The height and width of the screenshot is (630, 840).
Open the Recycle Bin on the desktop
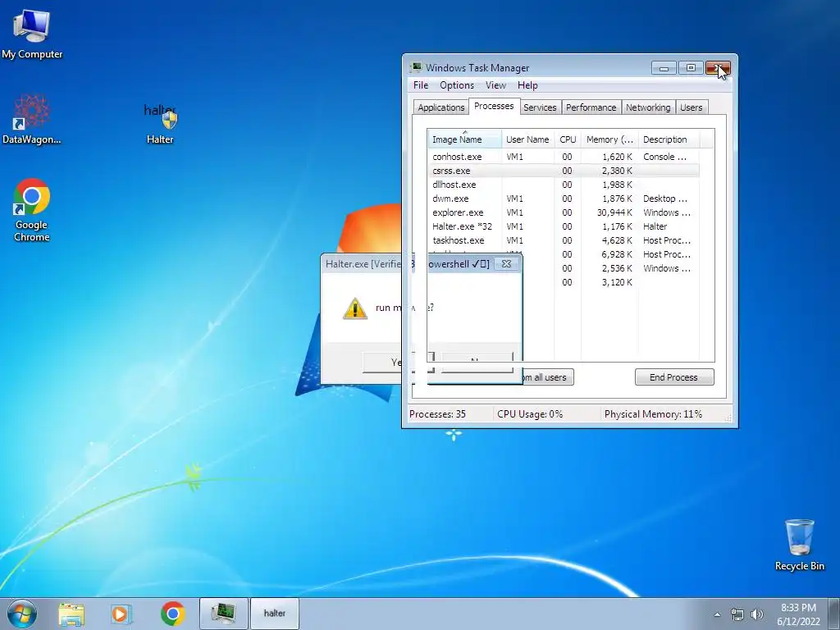[x=799, y=545]
